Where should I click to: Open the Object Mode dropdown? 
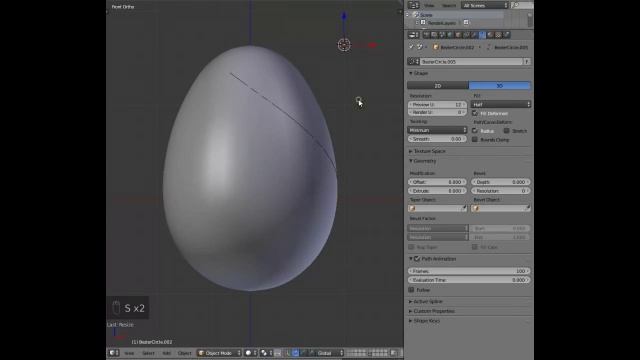click(220, 353)
